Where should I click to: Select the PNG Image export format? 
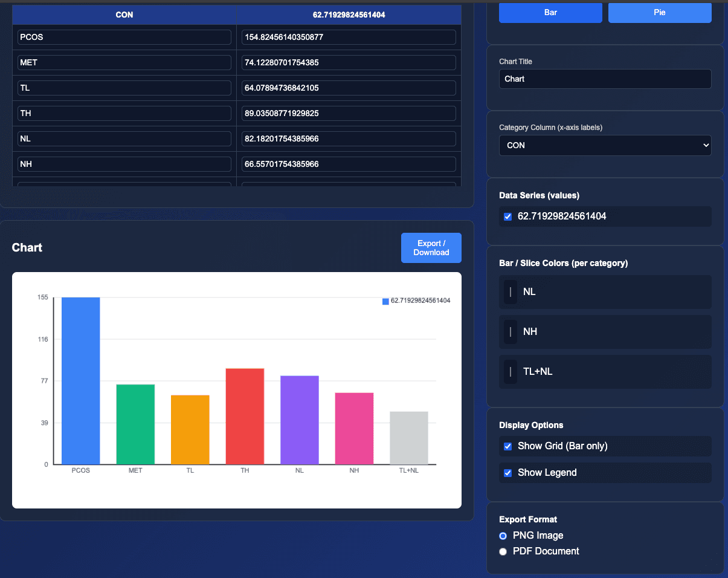[503, 536]
